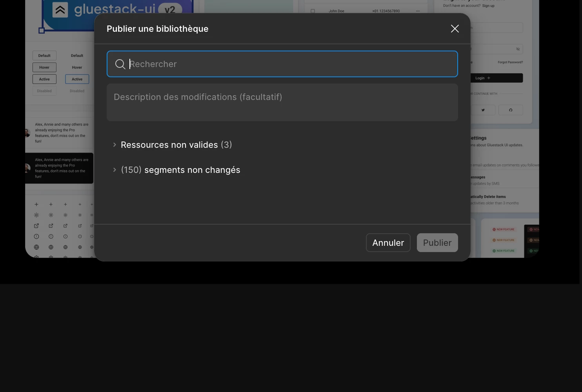Open the John Doe row ellipsis menu
582x392 pixels.
pyautogui.click(x=418, y=11)
